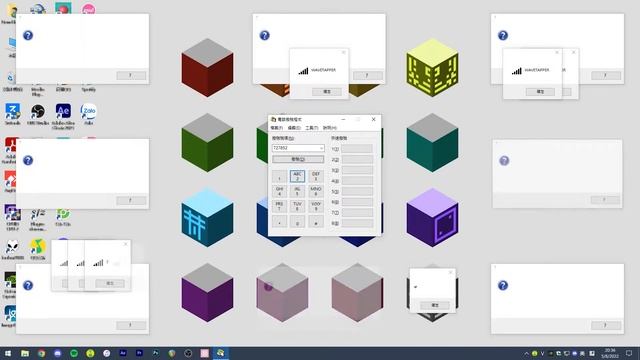Confirm the center WAVETAPPER popup
Image resolution: width=640 pixels, height=360 pixels.
[x=327, y=92]
